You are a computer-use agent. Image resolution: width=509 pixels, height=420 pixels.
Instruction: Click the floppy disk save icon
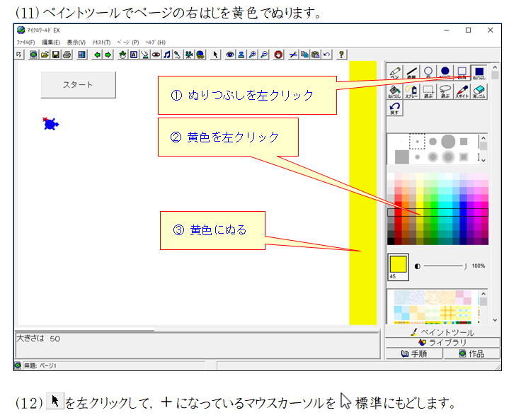click(x=56, y=55)
